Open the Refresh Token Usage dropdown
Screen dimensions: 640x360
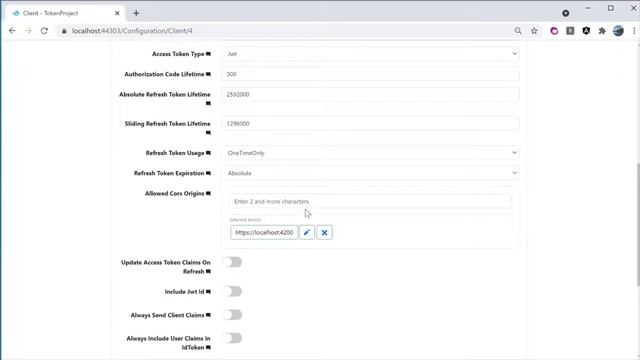point(371,153)
